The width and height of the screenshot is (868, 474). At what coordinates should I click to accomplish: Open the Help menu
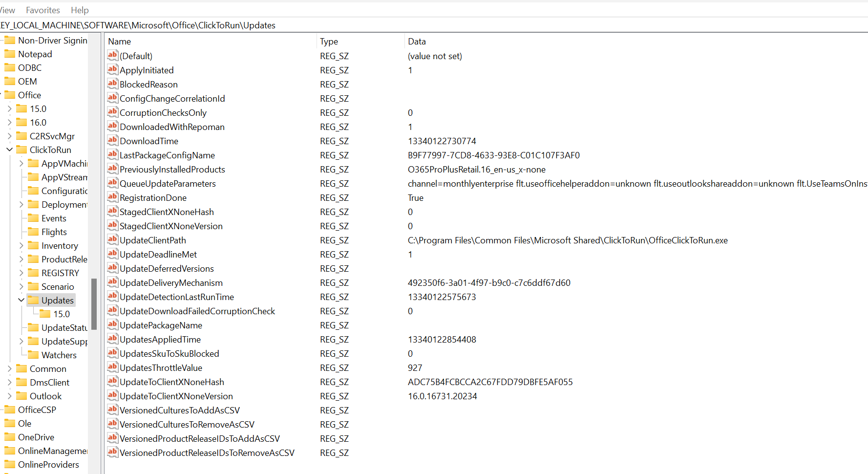coord(80,10)
